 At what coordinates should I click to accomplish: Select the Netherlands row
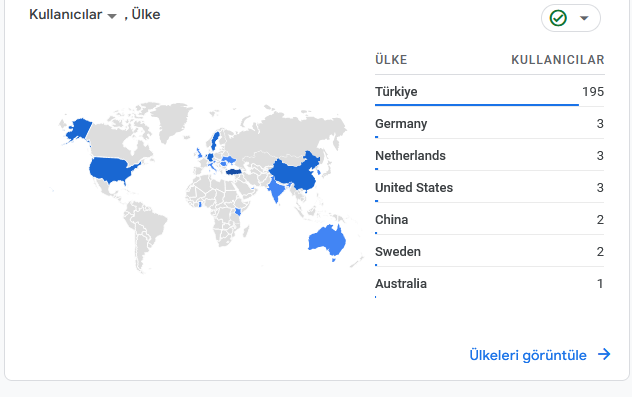pyautogui.click(x=490, y=156)
